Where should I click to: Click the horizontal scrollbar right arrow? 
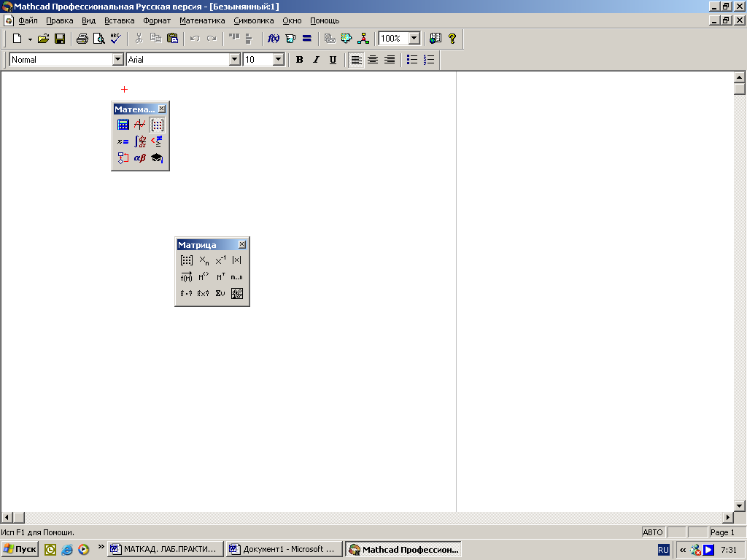click(x=728, y=517)
